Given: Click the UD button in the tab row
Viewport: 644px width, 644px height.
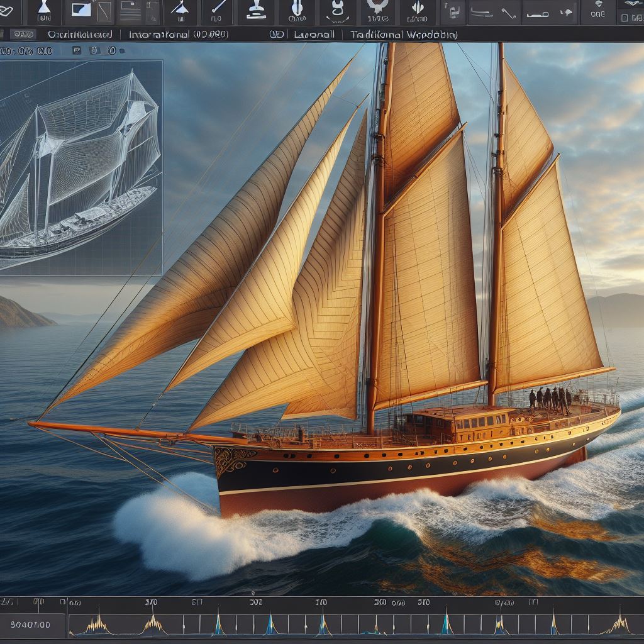Looking at the screenshot, I should (x=276, y=35).
